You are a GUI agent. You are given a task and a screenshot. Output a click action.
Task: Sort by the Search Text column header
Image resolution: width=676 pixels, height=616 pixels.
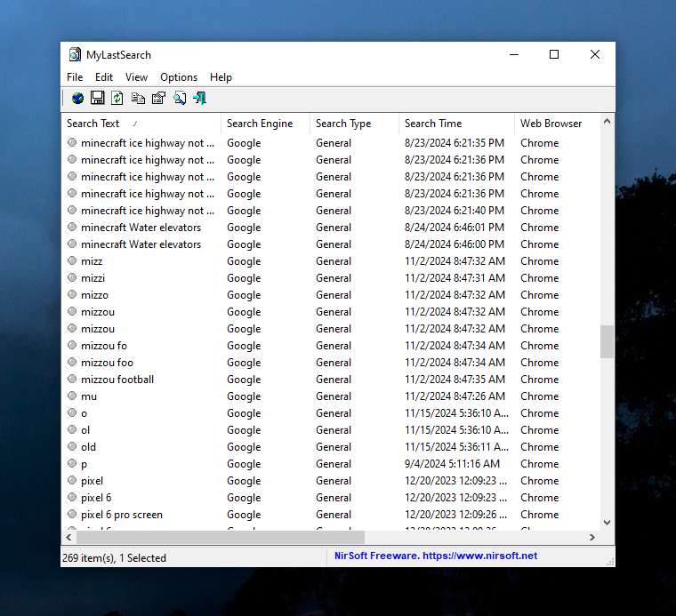click(141, 124)
